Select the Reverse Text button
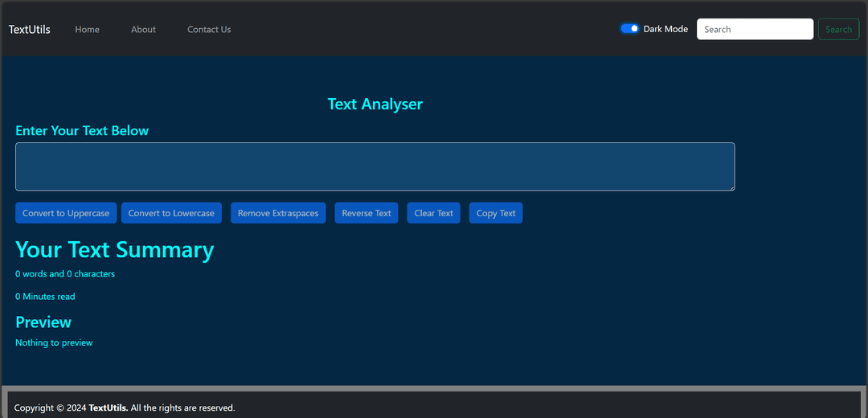868x418 pixels. [x=366, y=213]
